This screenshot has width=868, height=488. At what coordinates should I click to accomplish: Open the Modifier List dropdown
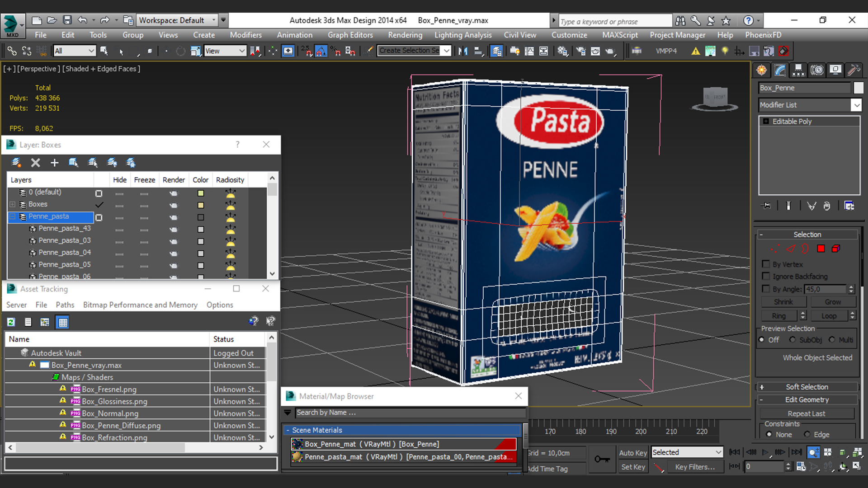(x=856, y=105)
